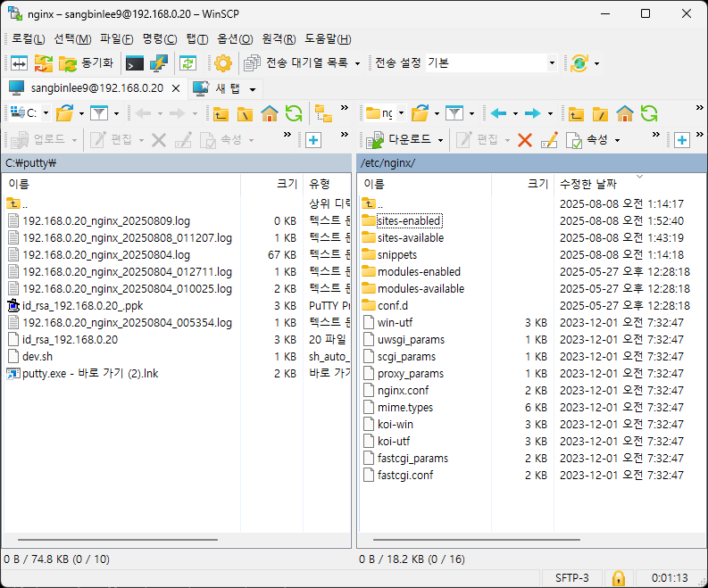Image resolution: width=708 pixels, height=588 pixels.
Task: Go forward in remote panel arrow
Action: click(x=533, y=113)
